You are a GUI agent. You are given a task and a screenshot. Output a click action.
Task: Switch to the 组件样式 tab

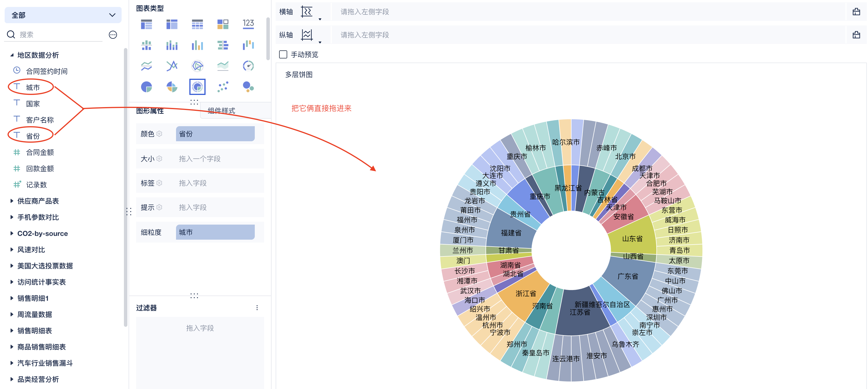click(221, 111)
